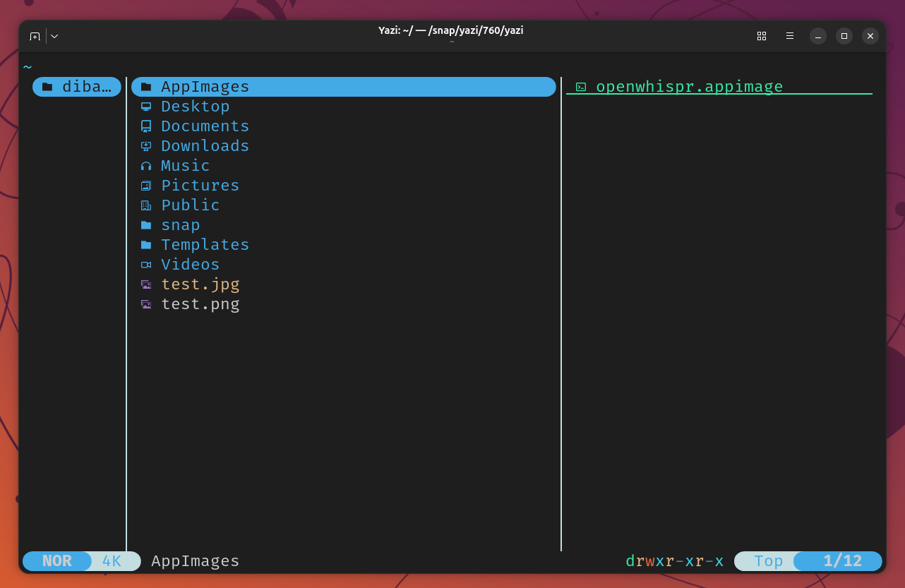The width and height of the screenshot is (905, 588).
Task: Click the drwxr-xr-x permissions text
Action: coord(675,561)
